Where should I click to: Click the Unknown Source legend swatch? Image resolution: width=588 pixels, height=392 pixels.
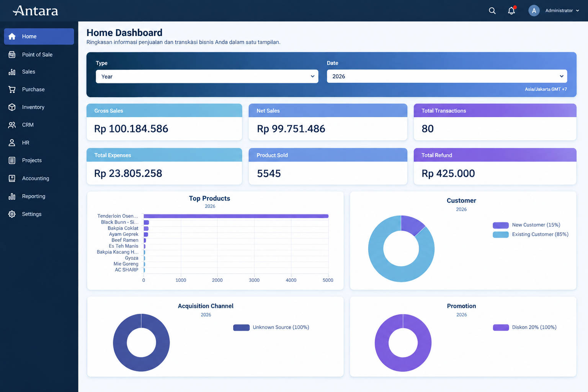[x=242, y=328]
